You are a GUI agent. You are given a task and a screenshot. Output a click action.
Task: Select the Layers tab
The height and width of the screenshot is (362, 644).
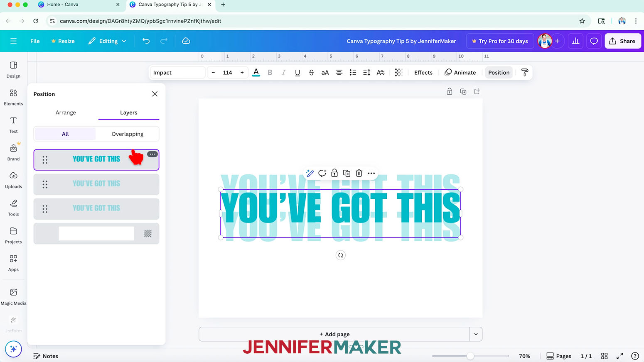129,113
